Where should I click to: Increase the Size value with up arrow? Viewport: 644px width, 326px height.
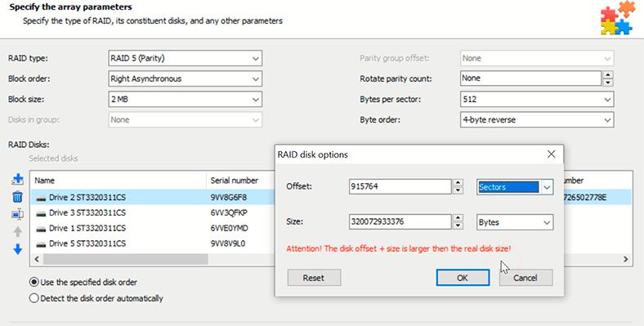458,218
